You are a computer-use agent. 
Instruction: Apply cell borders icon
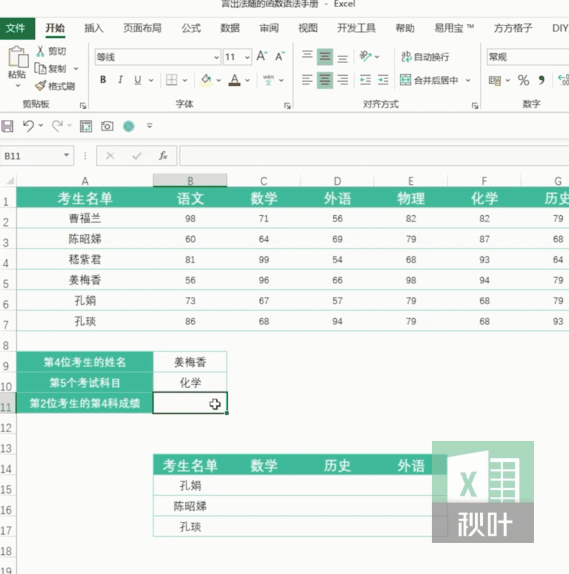click(x=171, y=80)
